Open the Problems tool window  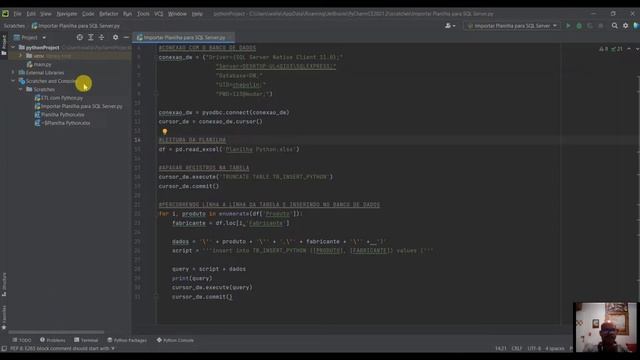tap(53, 340)
